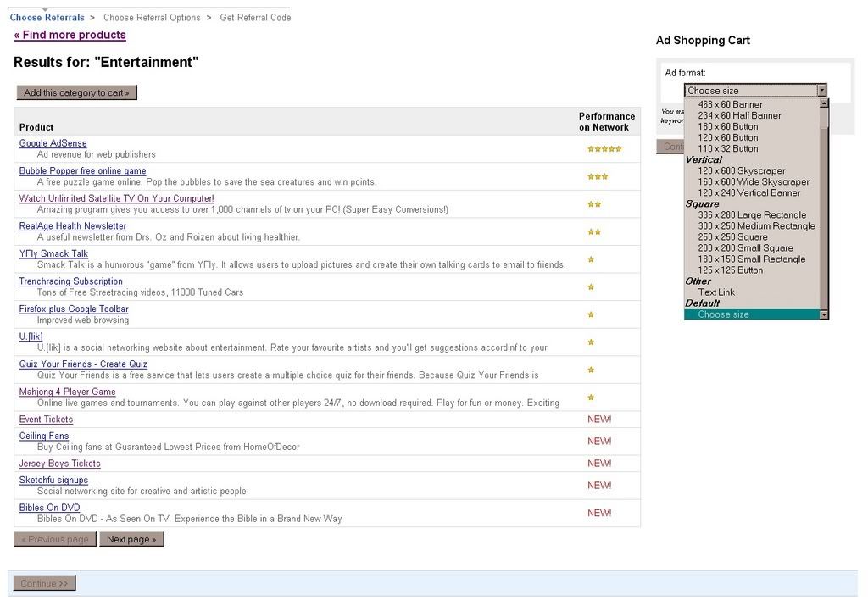Open Watch Unlimited Satellite TV link
The width and height of the screenshot is (868, 606).
click(116, 198)
